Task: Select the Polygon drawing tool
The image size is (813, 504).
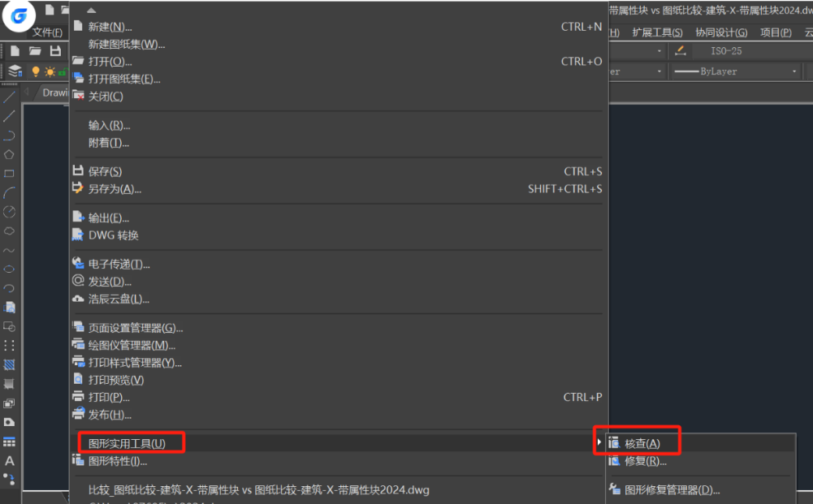Action: point(10,154)
